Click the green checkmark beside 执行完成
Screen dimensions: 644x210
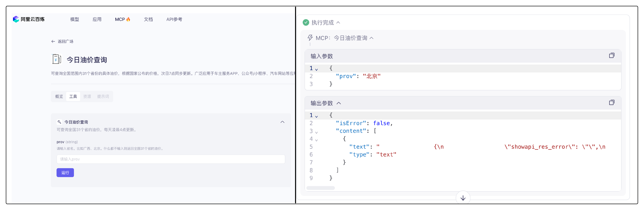(305, 22)
